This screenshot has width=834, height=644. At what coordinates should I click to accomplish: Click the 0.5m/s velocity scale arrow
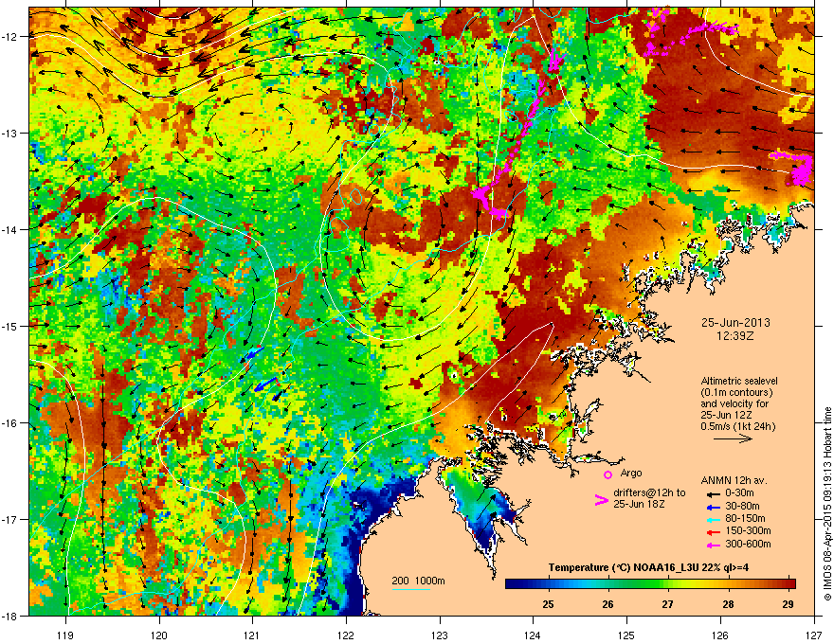(733, 438)
